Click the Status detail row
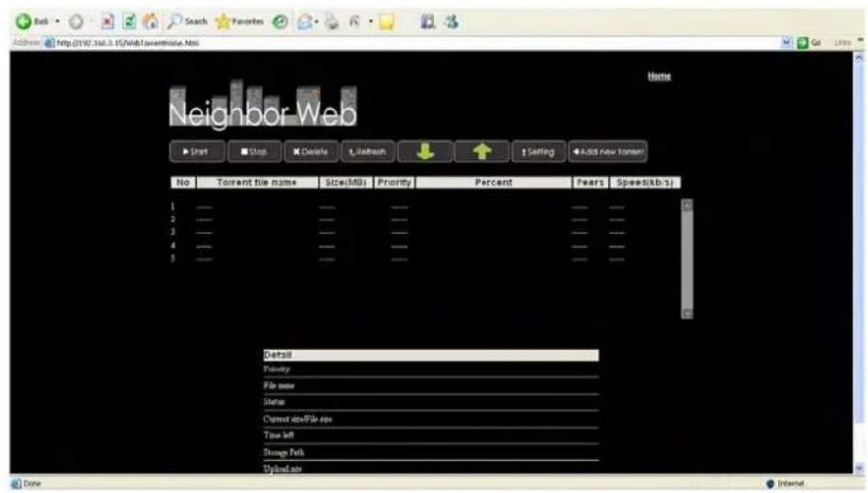This screenshot has height=493, width=868. point(430,402)
